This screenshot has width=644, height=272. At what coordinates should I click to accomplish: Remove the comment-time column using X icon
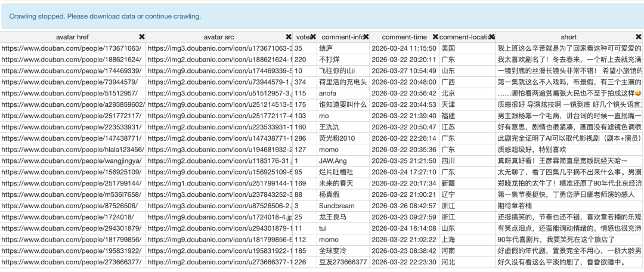pyautogui.click(x=435, y=37)
